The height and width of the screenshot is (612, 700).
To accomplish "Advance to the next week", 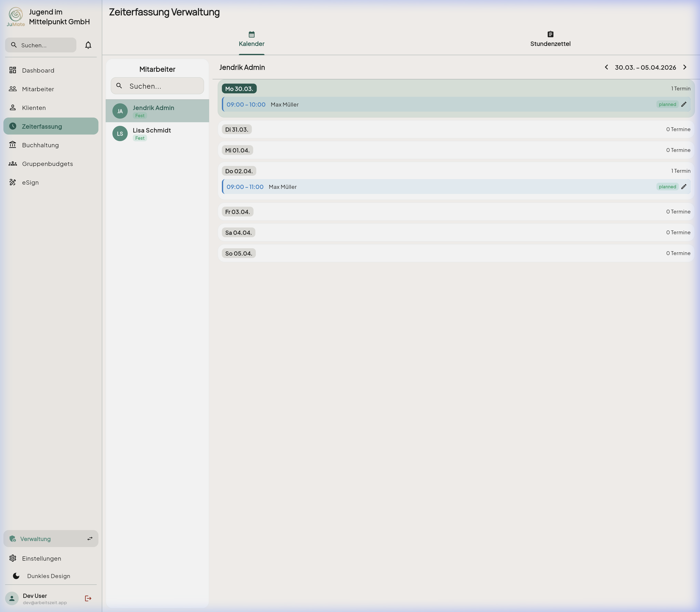I will [685, 67].
